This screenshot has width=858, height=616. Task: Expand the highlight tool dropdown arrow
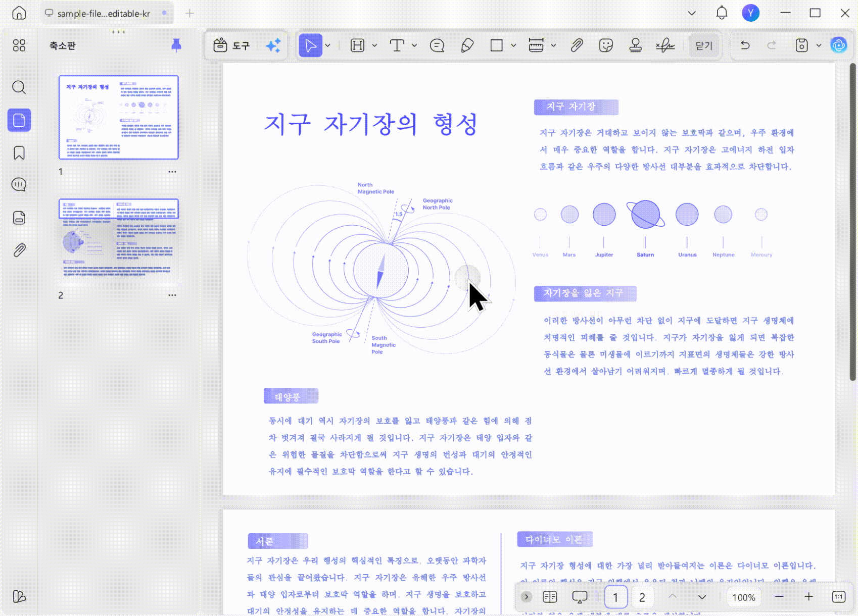click(x=374, y=45)
